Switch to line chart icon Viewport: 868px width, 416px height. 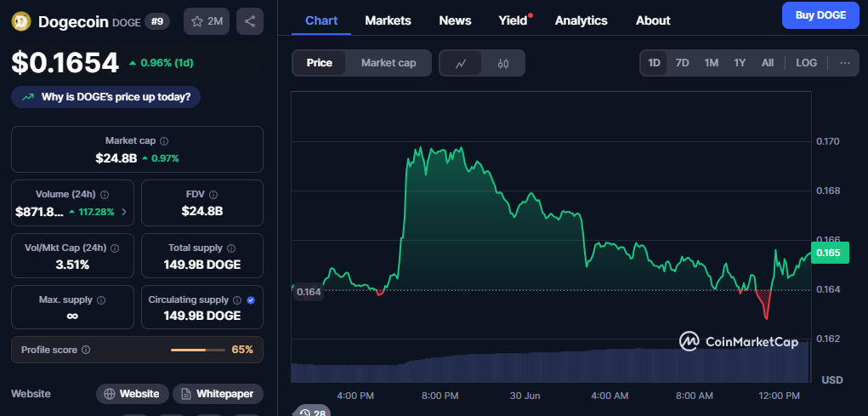coord(461,63)
